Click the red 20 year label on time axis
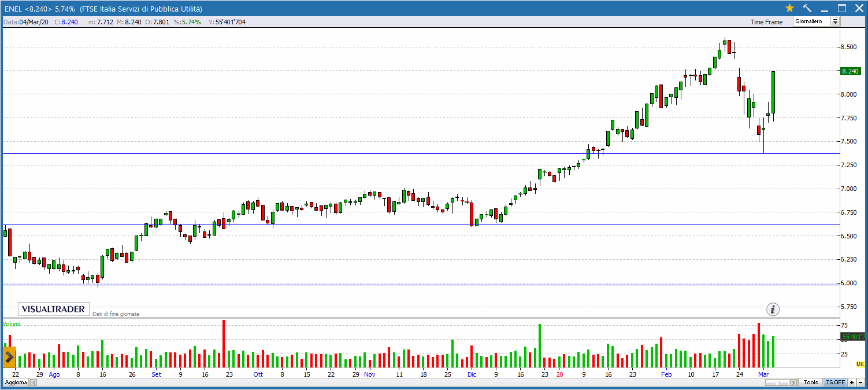868x390 pixels. pyautogui.click(x=559, y=374)
